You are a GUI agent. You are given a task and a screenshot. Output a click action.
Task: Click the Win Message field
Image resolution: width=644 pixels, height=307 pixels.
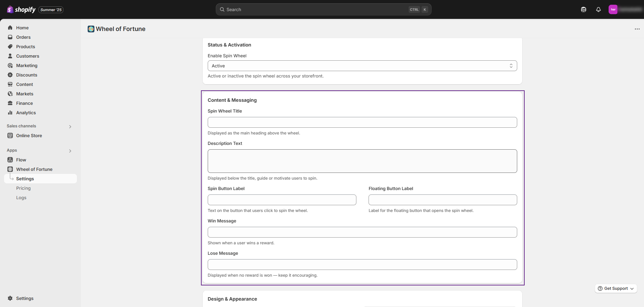click(x=362, y=232)
